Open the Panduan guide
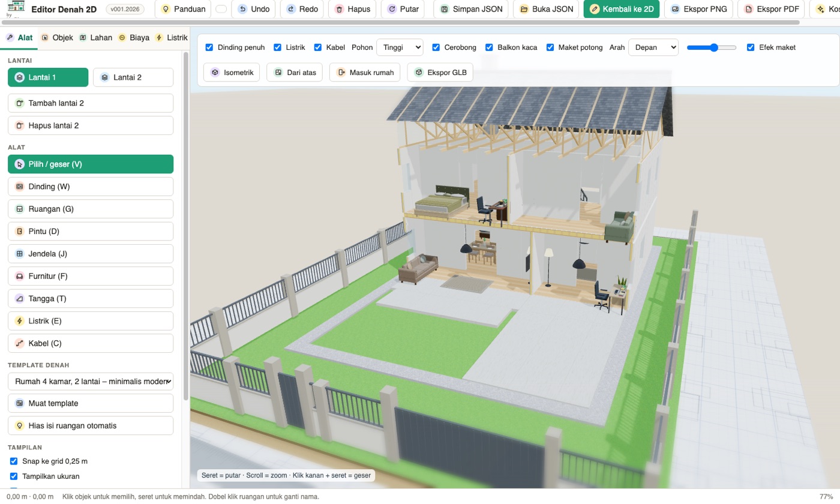 (x=183, y=9)
